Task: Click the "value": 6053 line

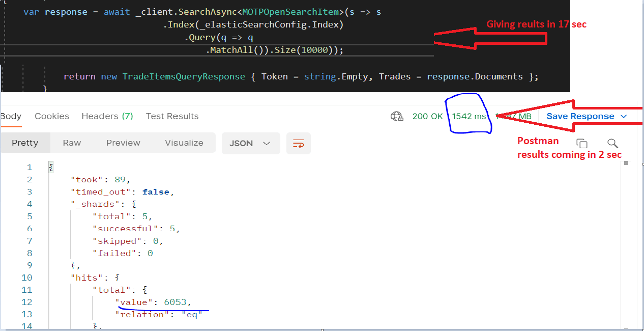Action: [x=152, y=302]
